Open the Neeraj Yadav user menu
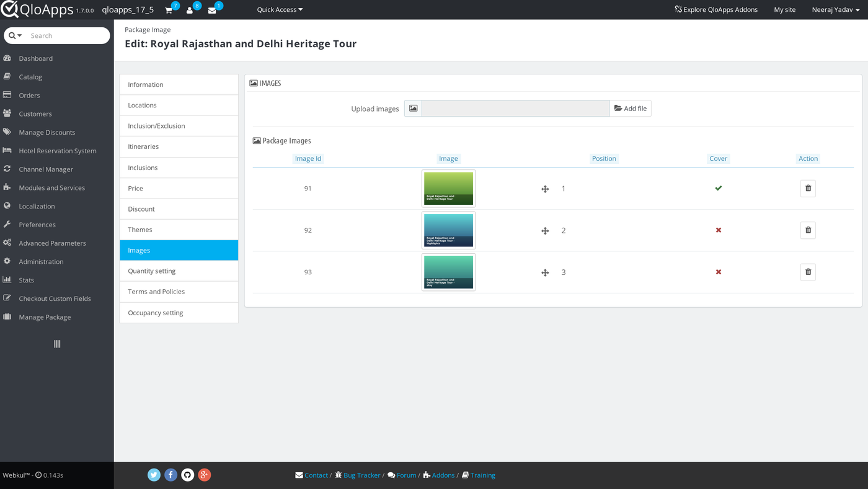The width and height of the screenshot is (868, 489). tap(836, 10)
